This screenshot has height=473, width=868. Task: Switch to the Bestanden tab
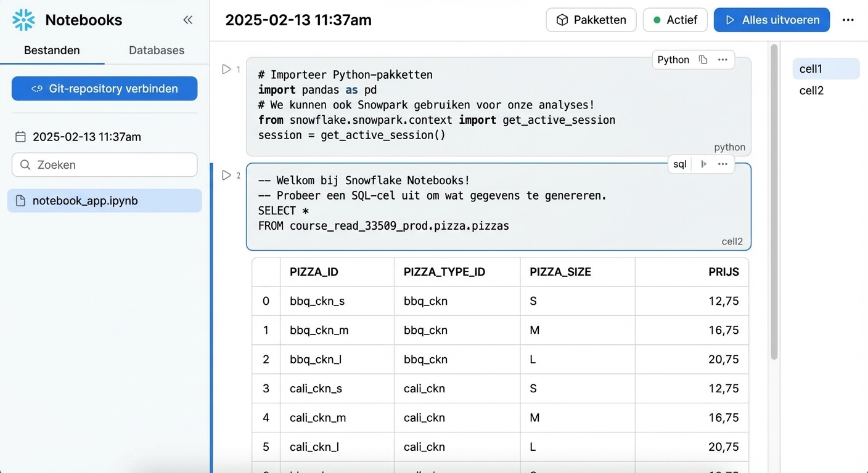(x=52, y=50)
